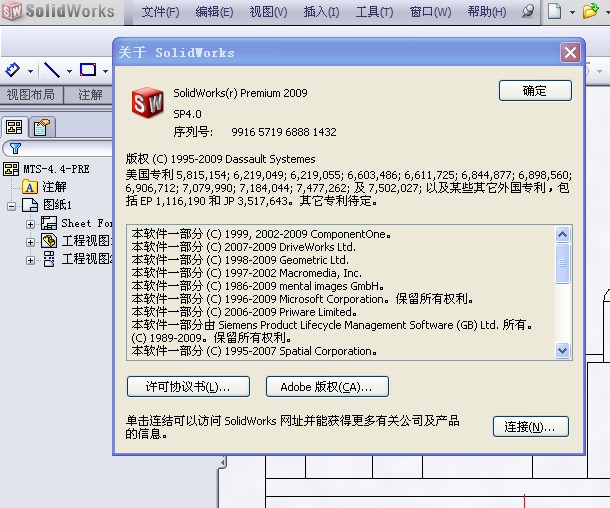
Task: Click the pin icon beside the menu bar
Action: tap(528, 11)
